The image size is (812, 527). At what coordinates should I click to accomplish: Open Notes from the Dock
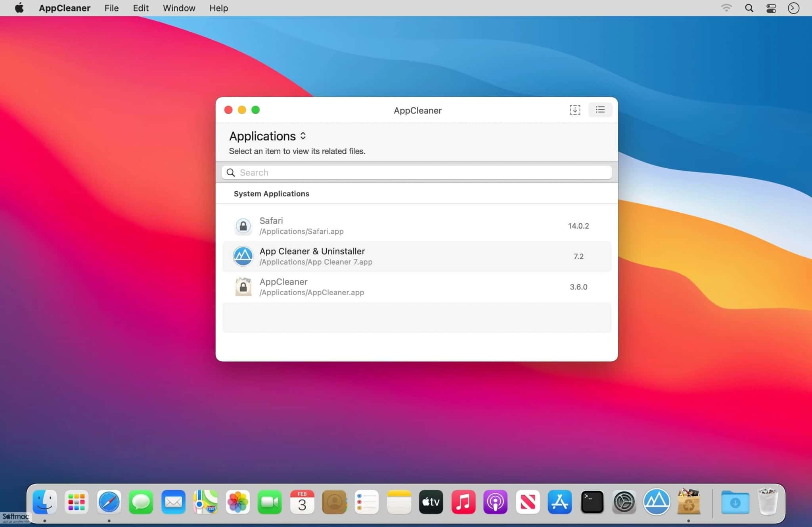pyautogui.click(x=399, y=502)
